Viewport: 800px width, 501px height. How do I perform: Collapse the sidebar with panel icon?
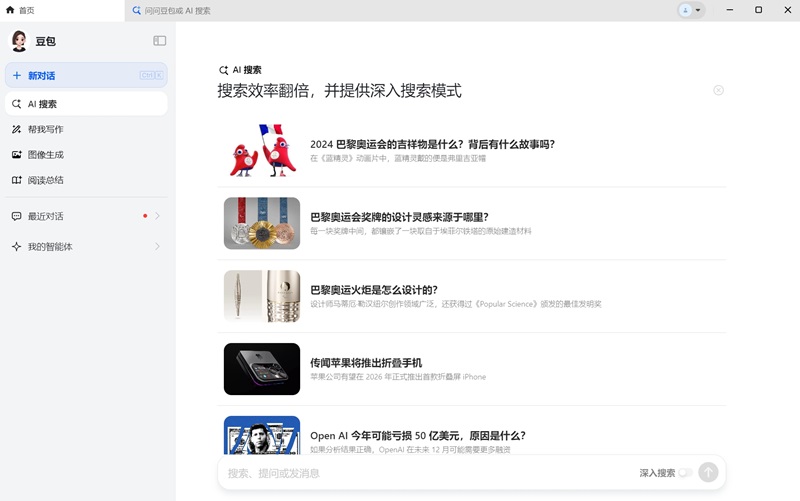160,41
